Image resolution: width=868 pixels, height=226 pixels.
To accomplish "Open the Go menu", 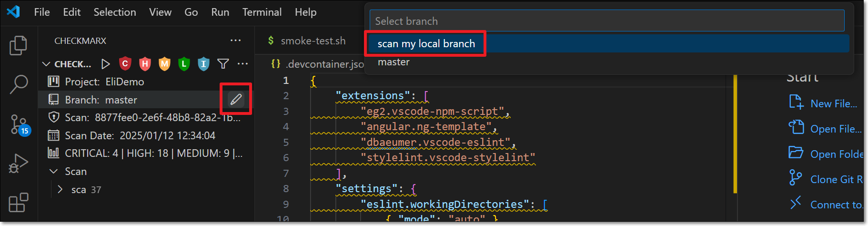I will point(191,12).
